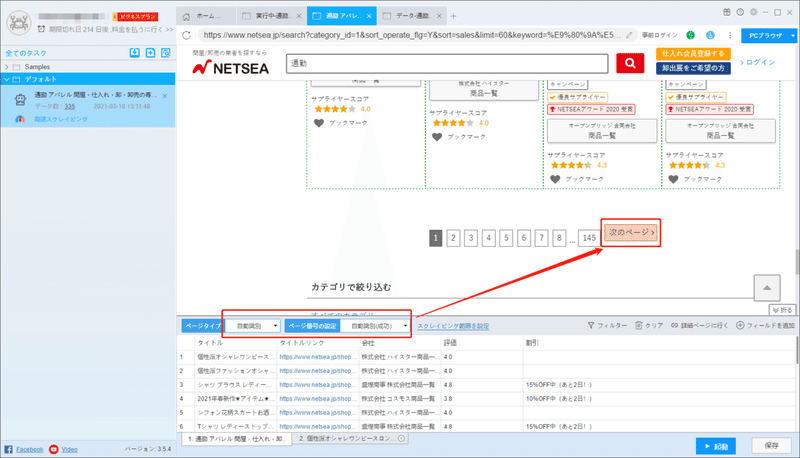Screen dimensions: 800x458
Task: Open the ハイスター 商品一覧 button
Action: [x=484, y=90]
